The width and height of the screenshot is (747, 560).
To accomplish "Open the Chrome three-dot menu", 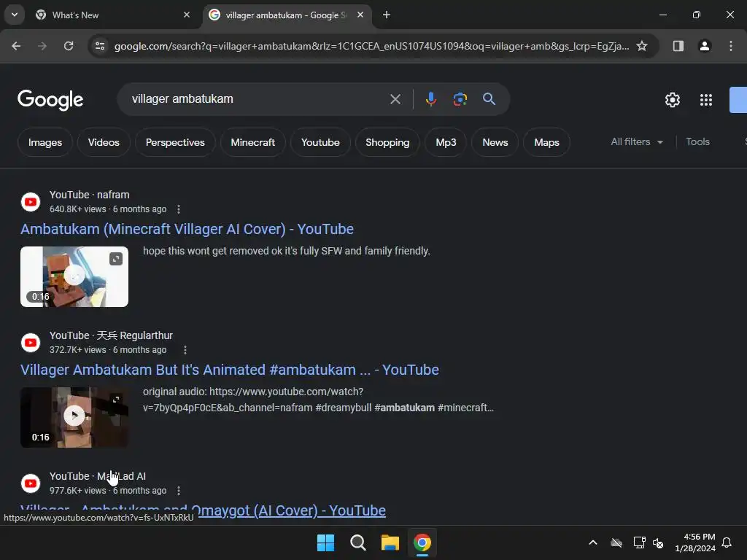I will [731, 46].
